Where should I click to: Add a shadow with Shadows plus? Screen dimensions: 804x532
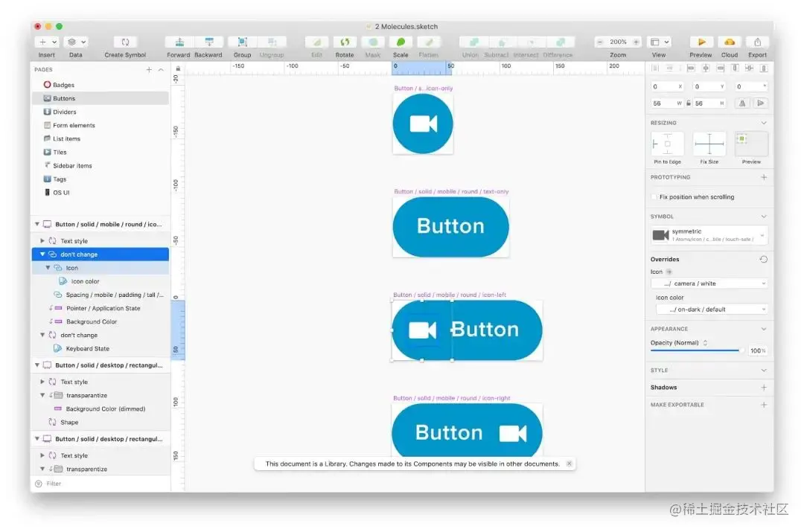(x=764, y=388)
